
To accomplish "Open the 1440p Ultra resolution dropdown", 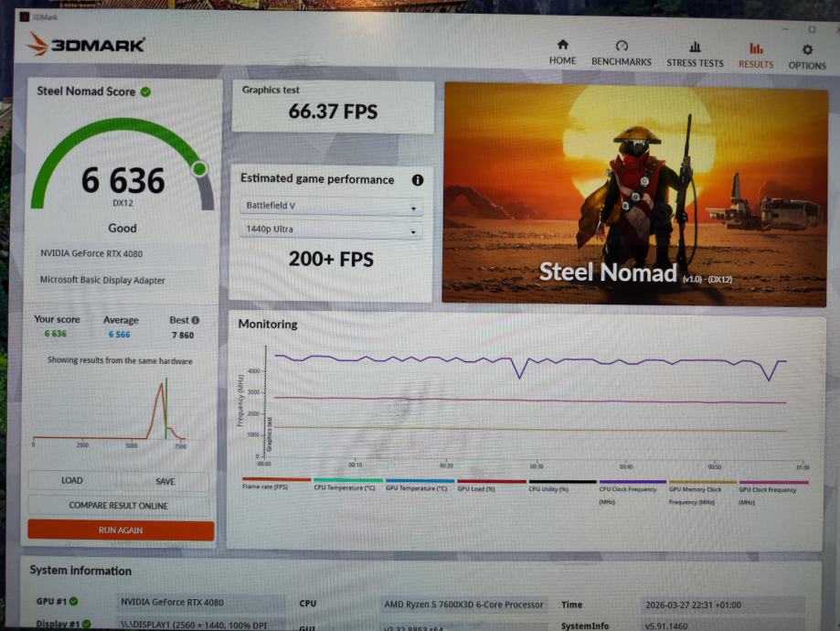I will point(331,230).
